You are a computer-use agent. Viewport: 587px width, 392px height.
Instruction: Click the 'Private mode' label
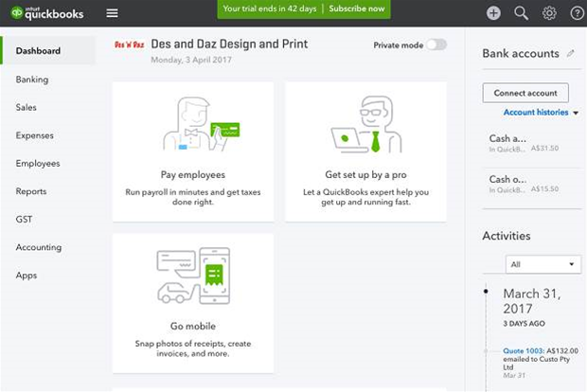(x=399, y=45)
